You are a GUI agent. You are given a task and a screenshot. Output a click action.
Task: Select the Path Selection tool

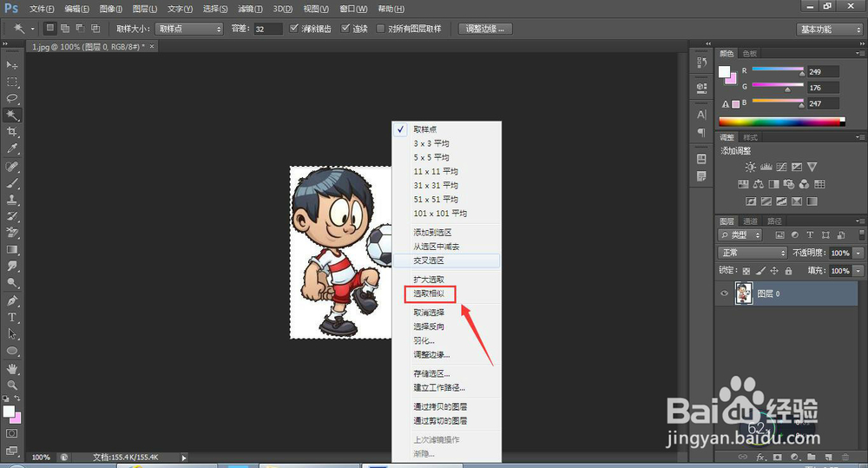(12, 334)
